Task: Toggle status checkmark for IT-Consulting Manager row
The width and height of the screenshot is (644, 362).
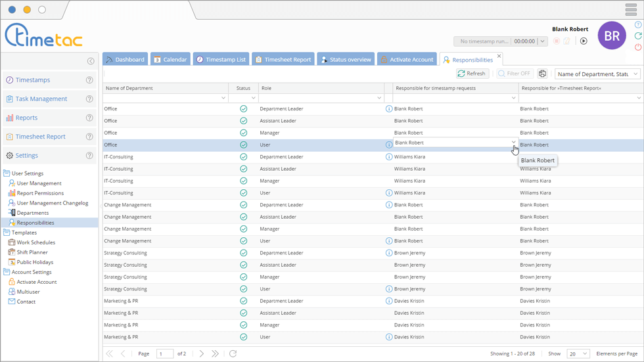Action: click(244, 181)
